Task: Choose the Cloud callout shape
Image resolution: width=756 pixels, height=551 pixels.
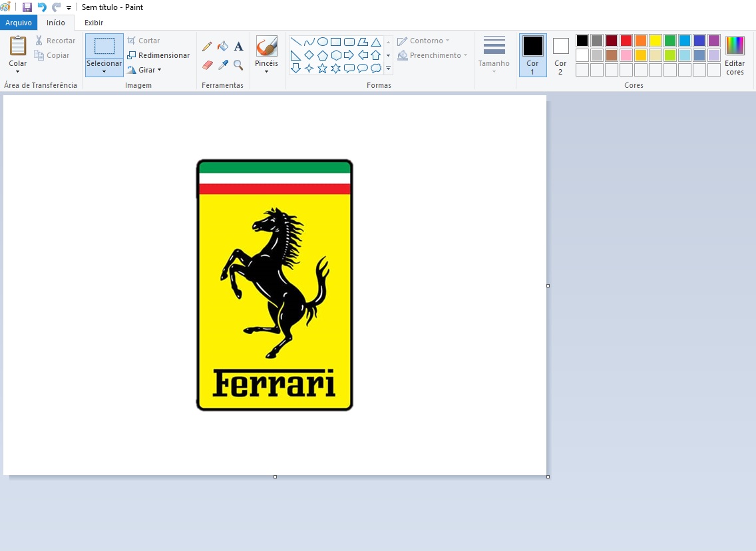Action: tap(376, 68)
